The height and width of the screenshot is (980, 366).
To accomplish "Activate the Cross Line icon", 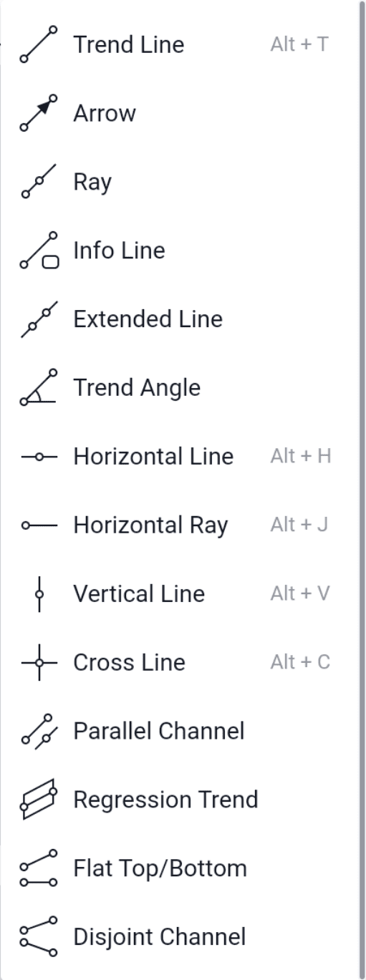I will (x=39, y=663).
